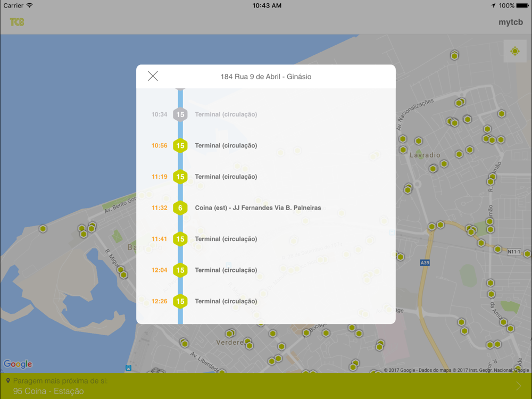This screenshot has width=532, height=399.
Task: Tap the chevron arrow in nearest stop bar
Action: (x=518, y=386)
